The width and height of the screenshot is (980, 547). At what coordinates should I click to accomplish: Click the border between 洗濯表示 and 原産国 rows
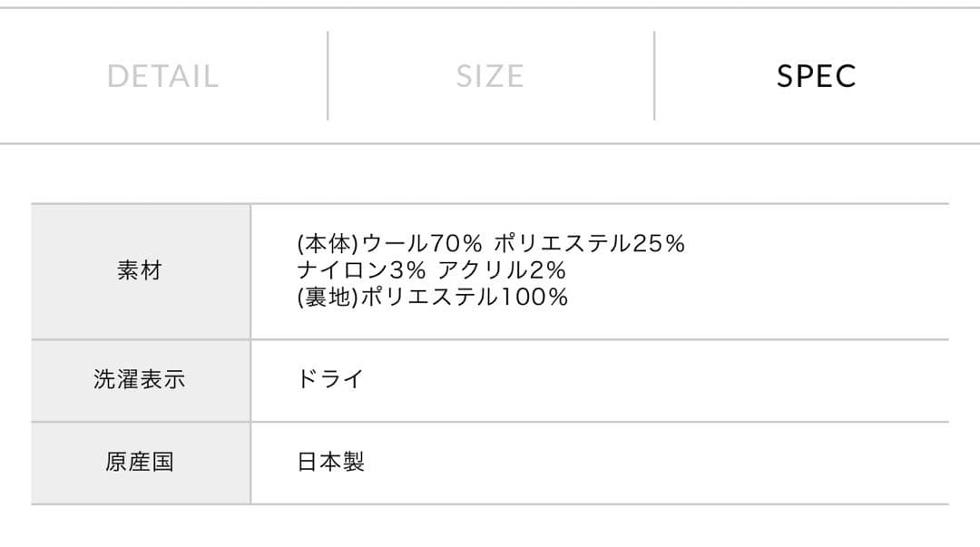[490, 422]
